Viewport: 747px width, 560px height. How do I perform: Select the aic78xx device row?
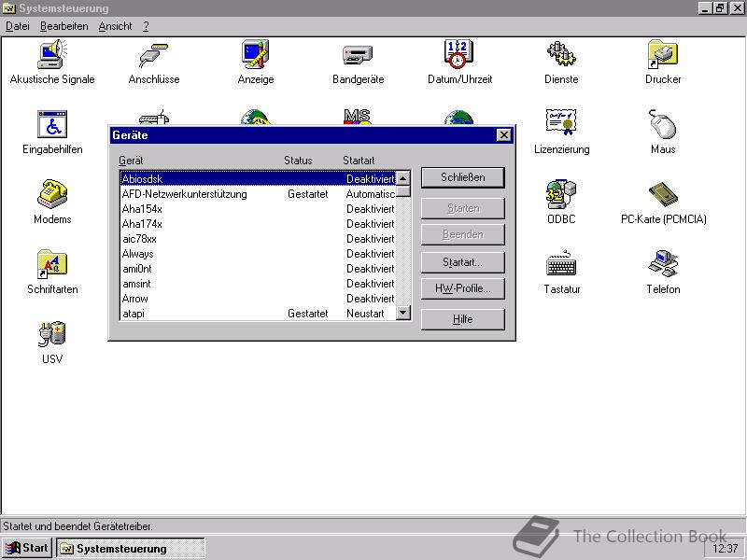(258, 239)
